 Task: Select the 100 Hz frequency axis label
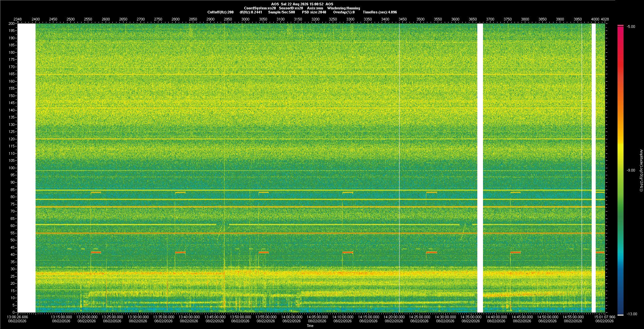[x=12, y=168]
